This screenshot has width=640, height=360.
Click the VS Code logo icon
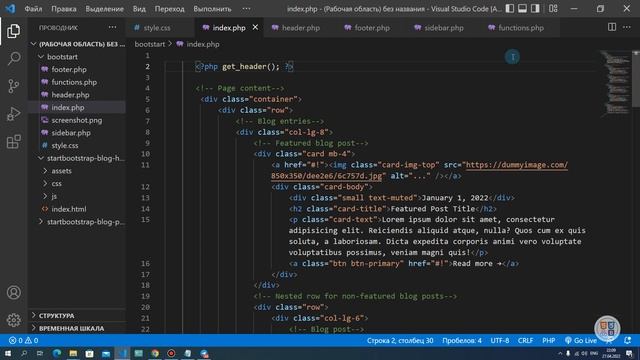coord(10,8)
